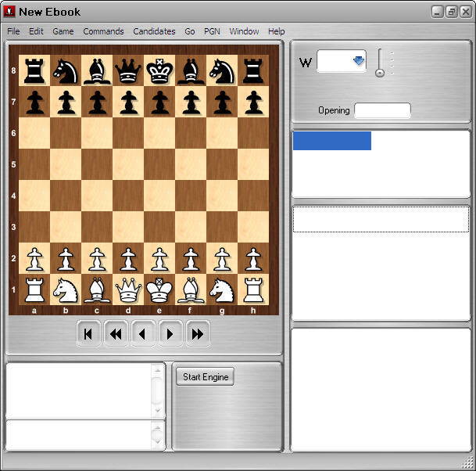Open the PGN menu

click(212, 31)
